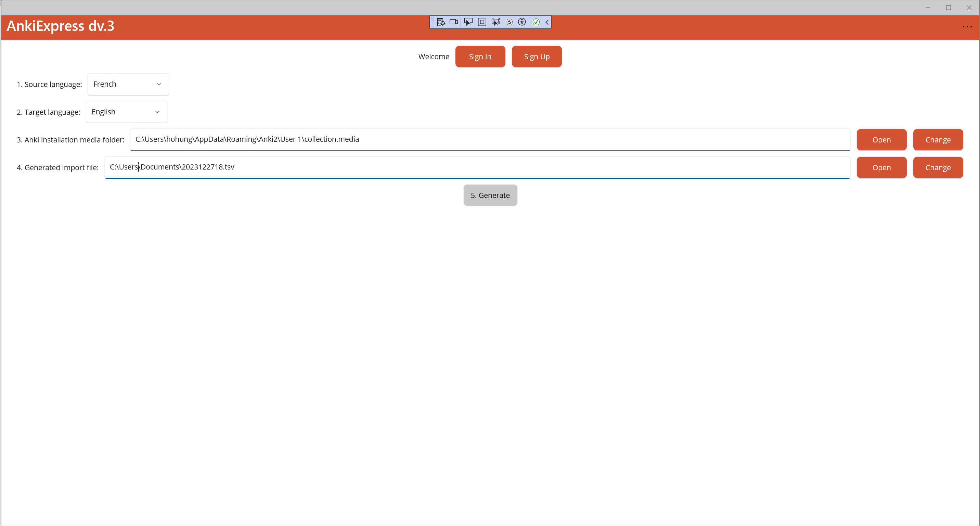This screenshot has width=980, height=526.
Task: Change the generated import file location
Action: (x=938, y=167)
